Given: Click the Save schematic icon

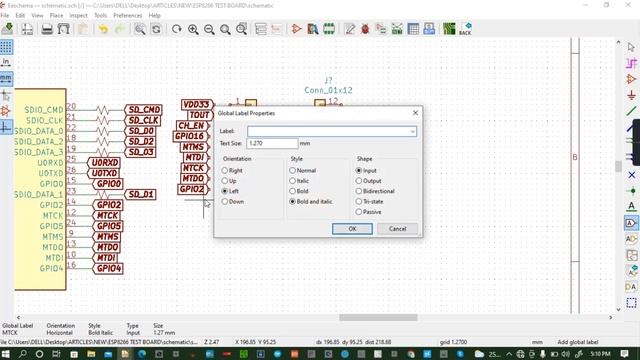Looking at the screenshot, I should 7,29.
